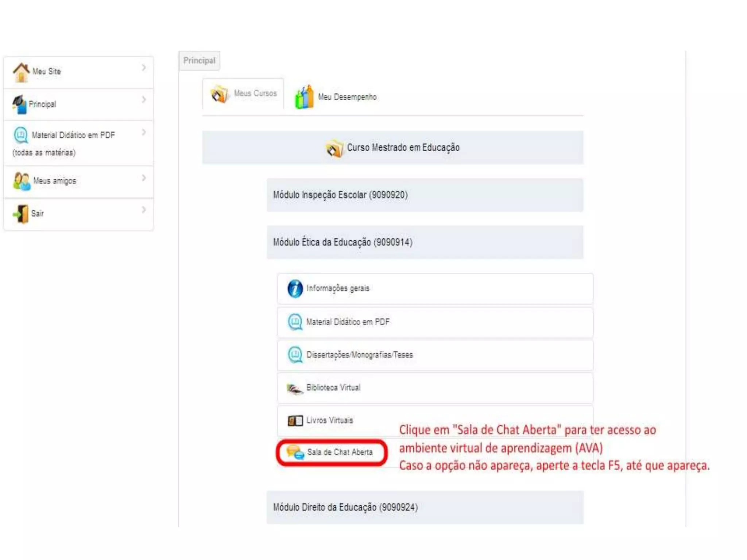Collapse Módulo Ética da Educação (9090914)

[x=425, y=242]
